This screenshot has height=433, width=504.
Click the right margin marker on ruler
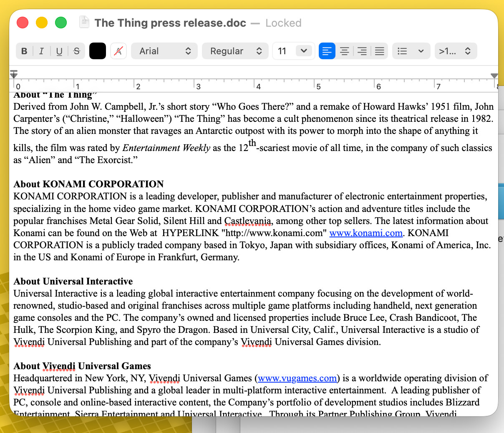pyautogui.click(x=494, y=76)
